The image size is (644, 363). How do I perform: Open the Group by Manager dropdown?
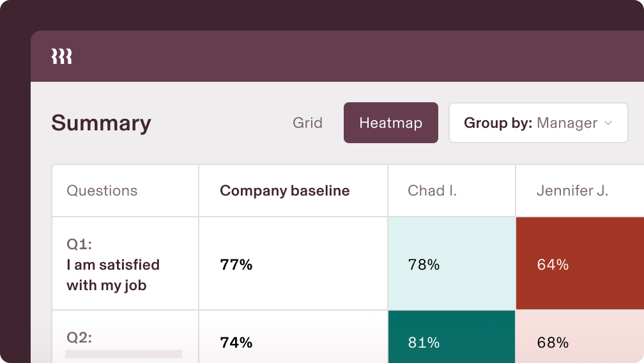pos(538,123)
